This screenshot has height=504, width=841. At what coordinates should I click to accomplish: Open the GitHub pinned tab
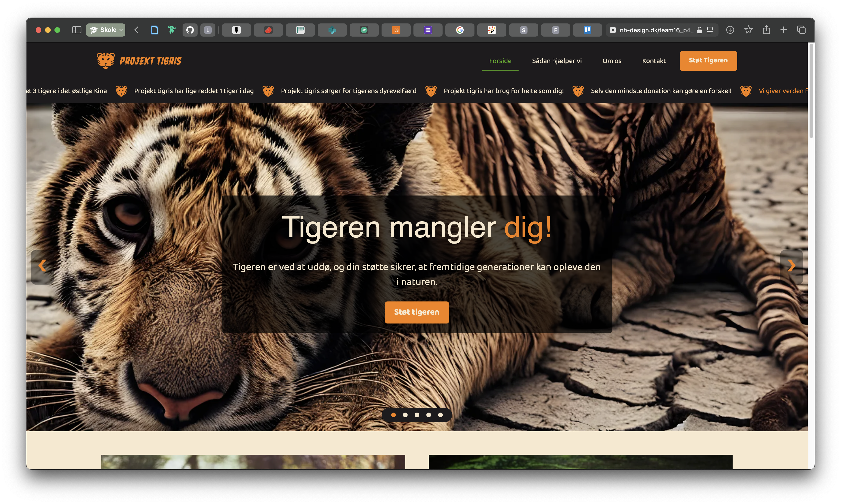[x=190, y=30]
